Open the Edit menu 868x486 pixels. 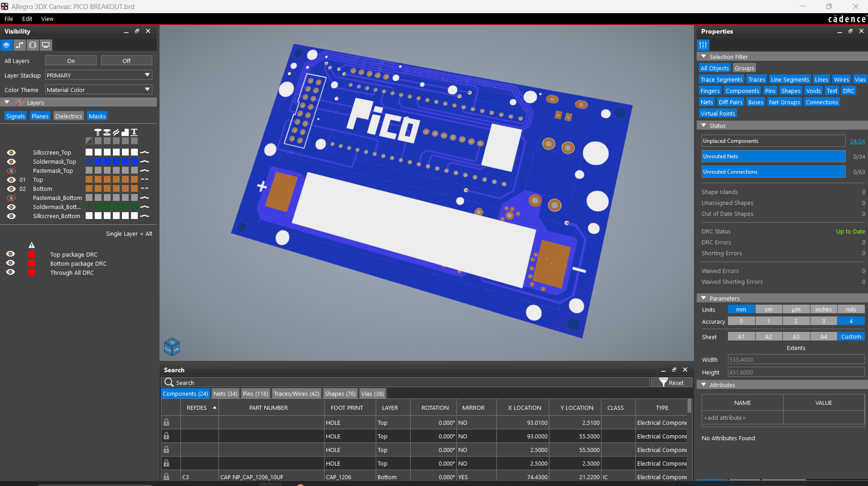(x=27, y=19)
